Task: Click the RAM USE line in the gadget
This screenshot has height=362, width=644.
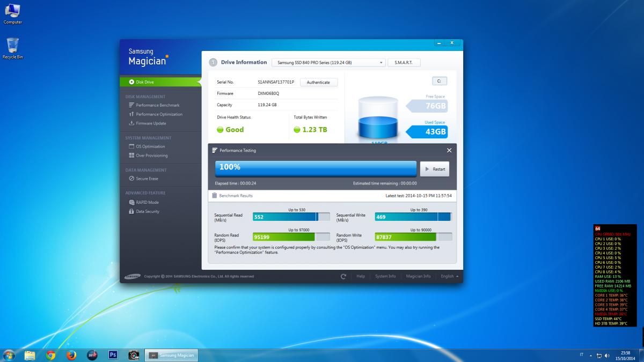Action: click(x=608, y=276)
